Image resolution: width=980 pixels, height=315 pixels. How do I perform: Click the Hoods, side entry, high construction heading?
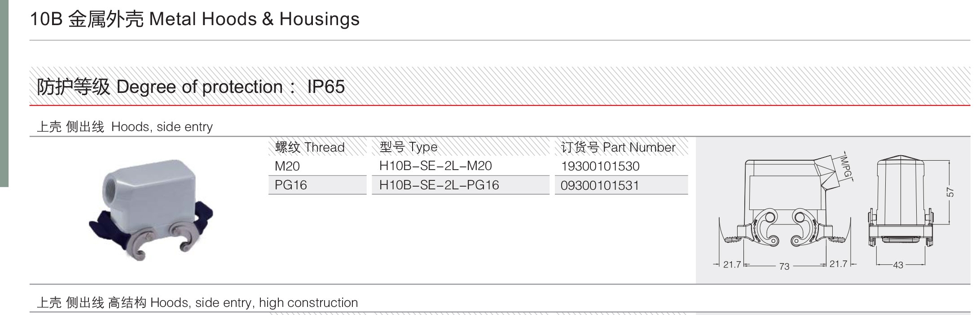pos(198,303)
